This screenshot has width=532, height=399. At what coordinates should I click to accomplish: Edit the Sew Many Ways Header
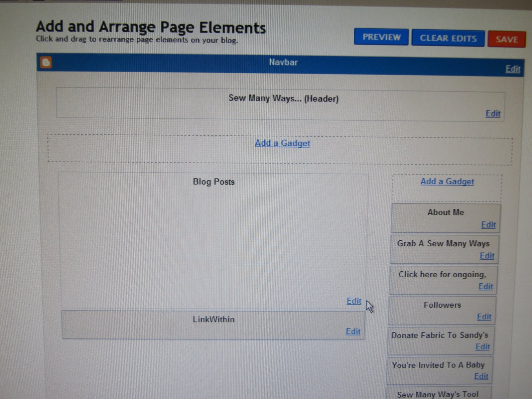(492, 113)
